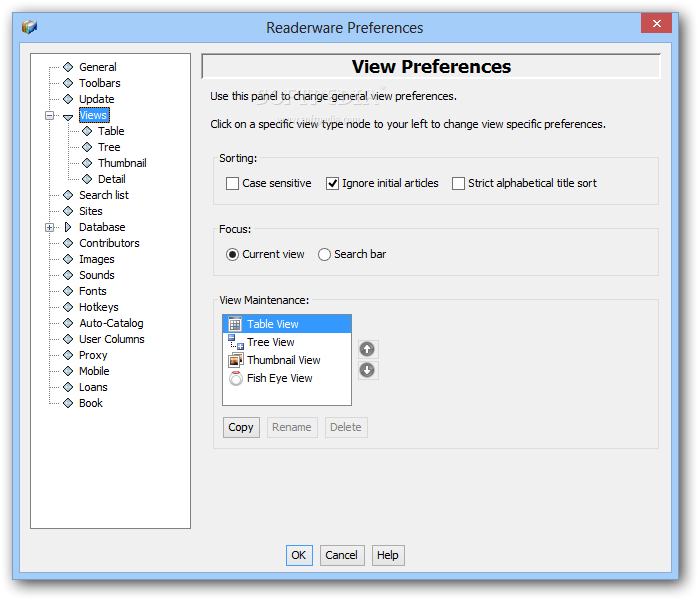Click diamond icon beside Auto-Catalog
699x600 pixels.
click(x=68, y=323)
